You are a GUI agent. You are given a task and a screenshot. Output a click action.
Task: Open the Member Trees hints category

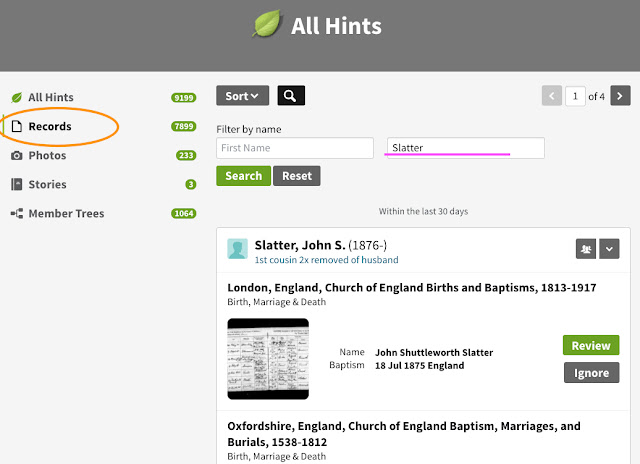66,214
